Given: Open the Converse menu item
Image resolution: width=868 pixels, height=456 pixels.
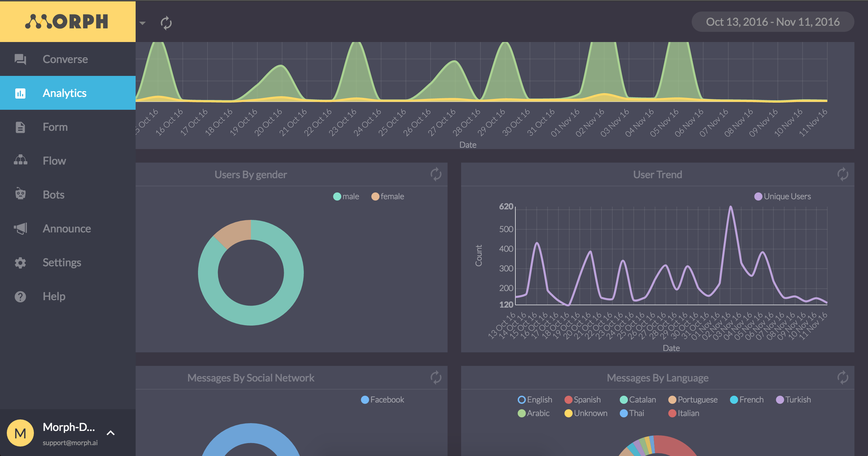Looking at the screenshot, I should [x=65, y=59].
